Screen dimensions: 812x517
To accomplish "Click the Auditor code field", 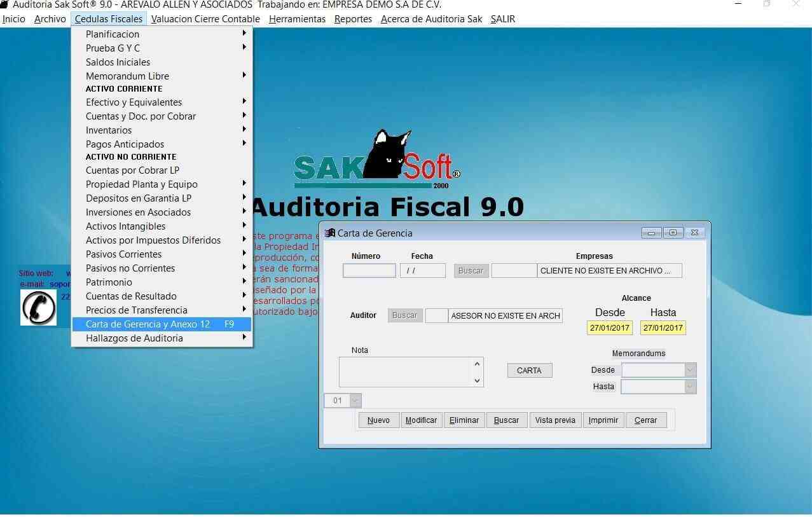I will pos(437,315).
